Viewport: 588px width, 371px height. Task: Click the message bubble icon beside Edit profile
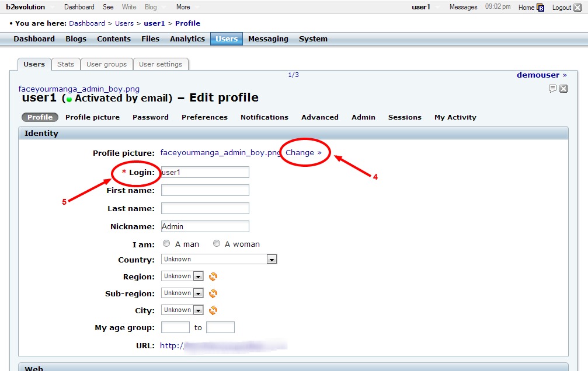[x=552, y=89]
